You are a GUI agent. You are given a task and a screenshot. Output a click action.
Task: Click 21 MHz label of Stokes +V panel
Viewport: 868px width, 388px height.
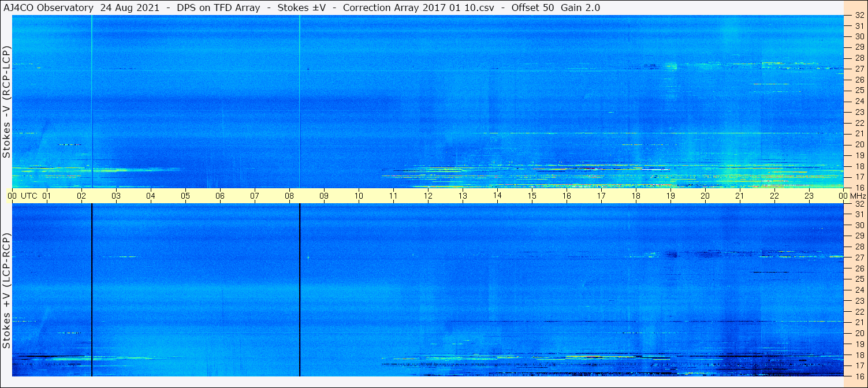click(x=859, y=322)
